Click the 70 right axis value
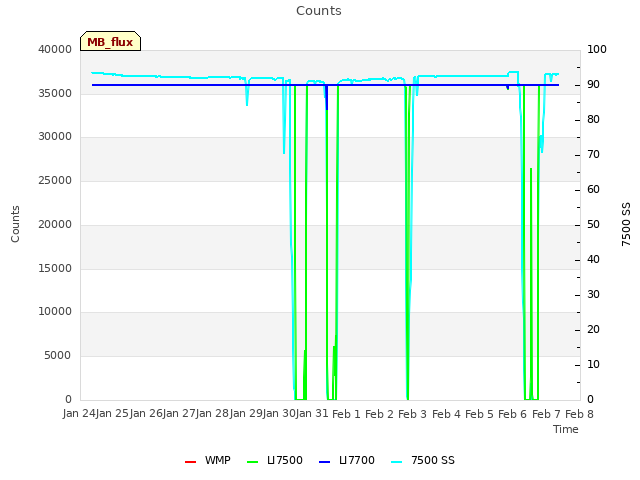Viewport: 640px width, 480px height. [593, 155]
